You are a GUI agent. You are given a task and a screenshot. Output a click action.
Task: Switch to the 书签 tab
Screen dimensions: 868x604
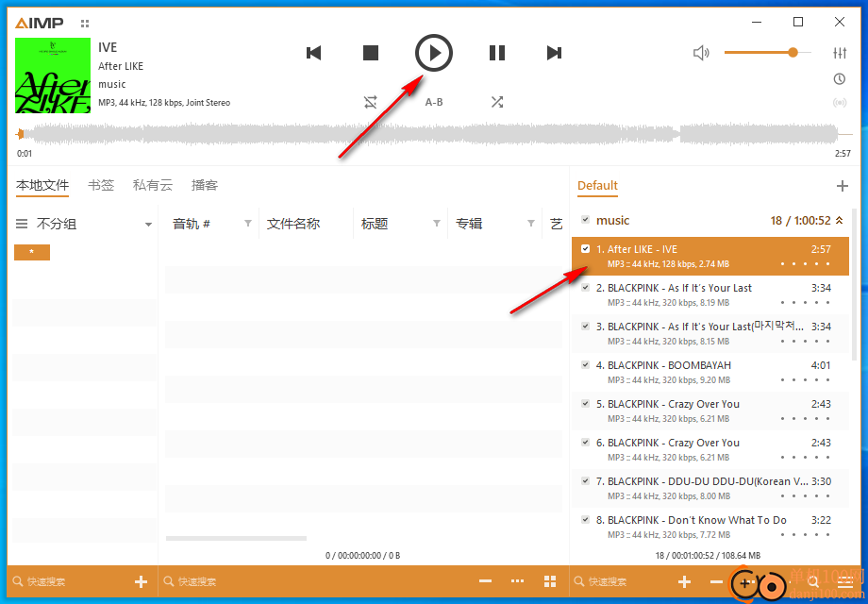[101, 186]
